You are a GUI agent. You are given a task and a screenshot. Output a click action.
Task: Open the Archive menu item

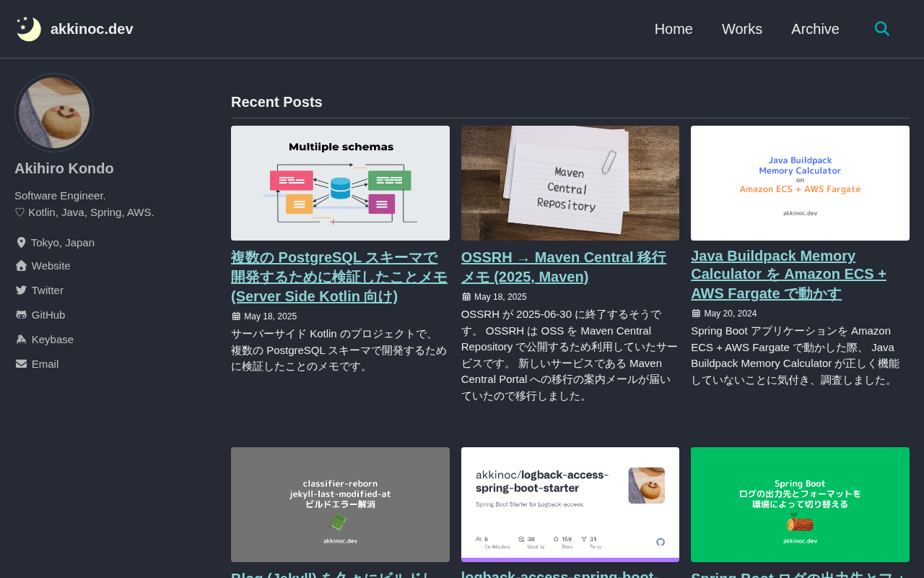click(x=815, y=29)
